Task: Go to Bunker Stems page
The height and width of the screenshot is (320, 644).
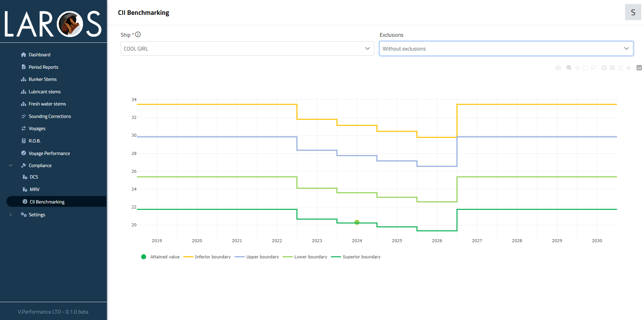Action: tap(42, 79)
